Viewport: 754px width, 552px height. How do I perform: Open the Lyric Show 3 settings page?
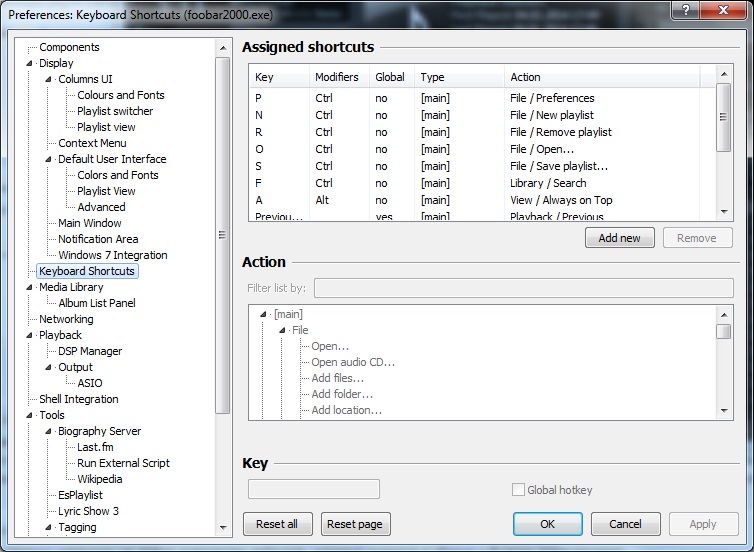(88, 511)
